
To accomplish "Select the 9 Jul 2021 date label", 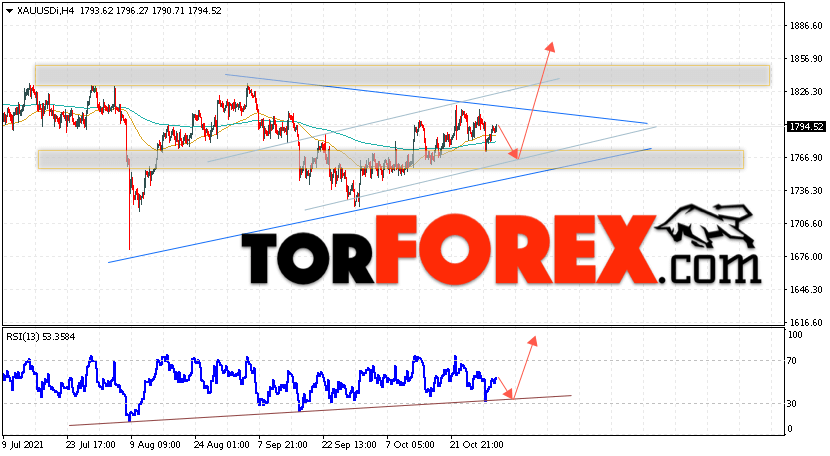I will point(23,444).
